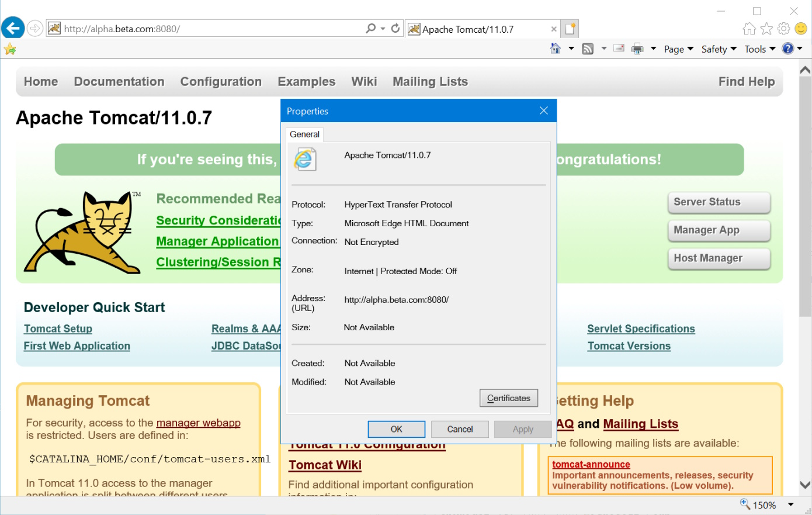Open the Home link in Tomcat navigation
Screen dimensions: 812x515
click(x=41, y=82)
